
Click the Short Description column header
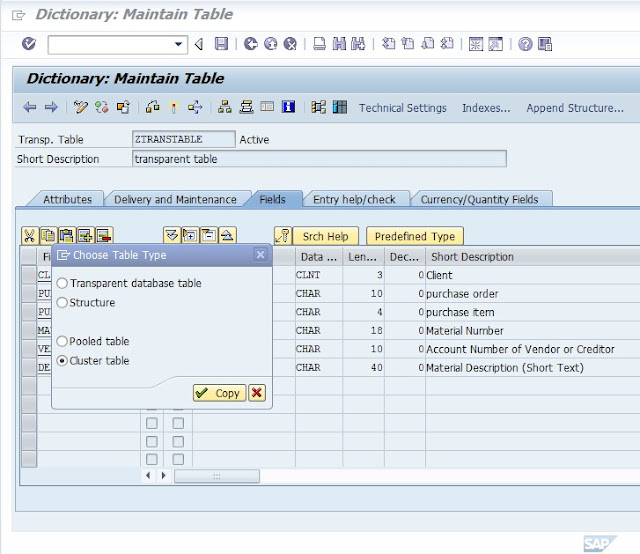point(472,256)
